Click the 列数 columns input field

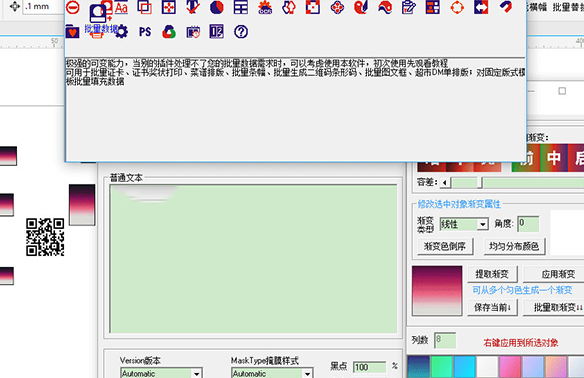point(445,340)
